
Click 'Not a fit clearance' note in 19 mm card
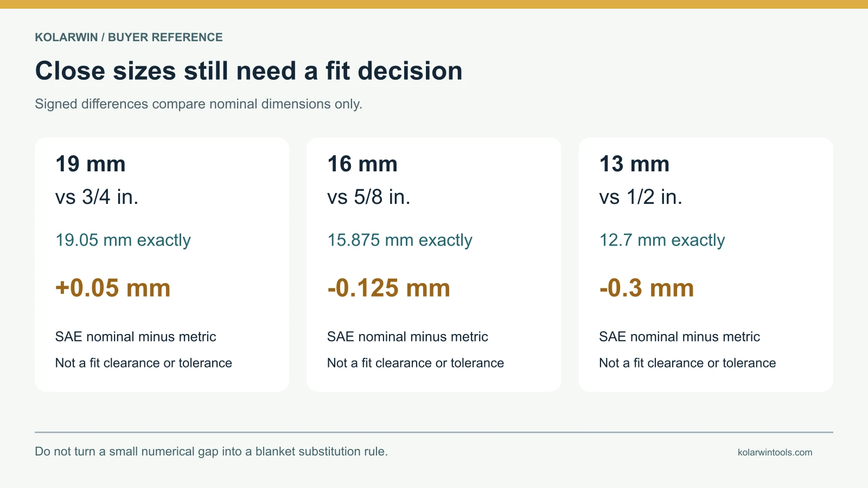tap(144, 363)
